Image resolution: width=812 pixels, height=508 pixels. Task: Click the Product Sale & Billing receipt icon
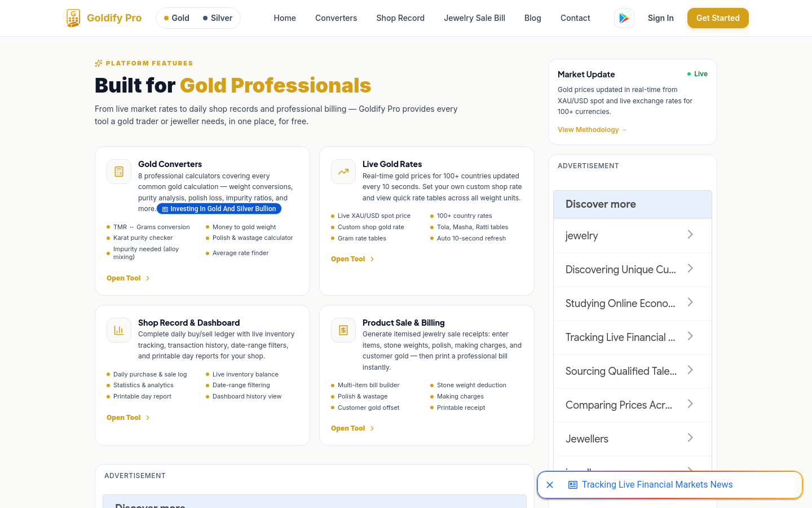coord(343,330)
